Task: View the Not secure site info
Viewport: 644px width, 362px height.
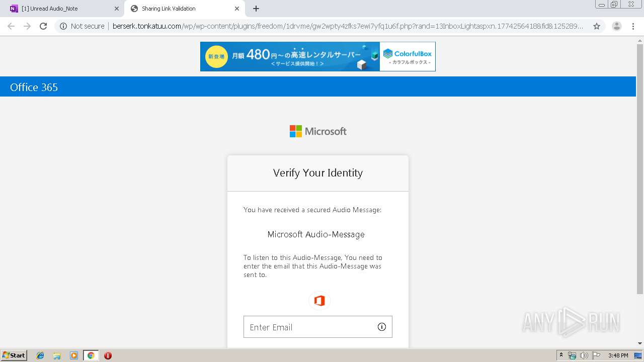Action: click(x=82, y=26)
